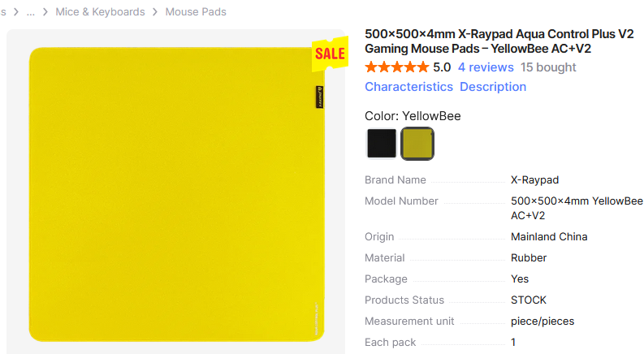Viewport: 644px width, 354px height.
Task: Click the 'piece/pieces' measurement value
Action: (x=542, y=322)
